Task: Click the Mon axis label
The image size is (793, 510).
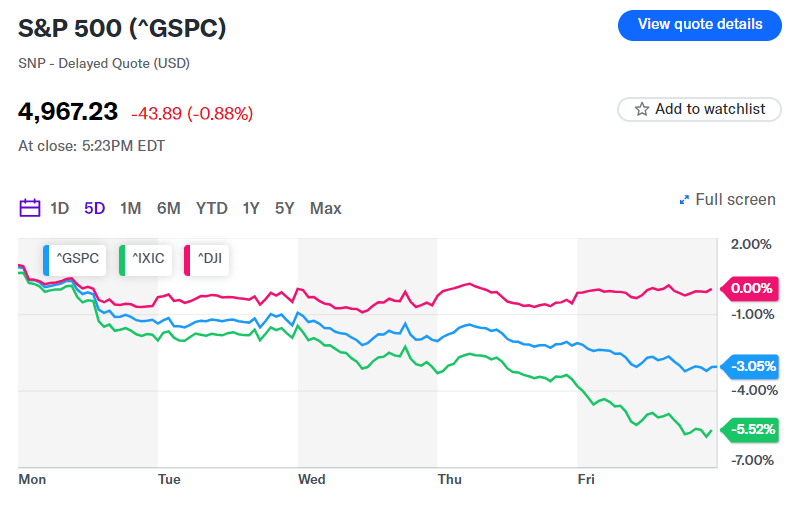Action: [x=32, y=479]
